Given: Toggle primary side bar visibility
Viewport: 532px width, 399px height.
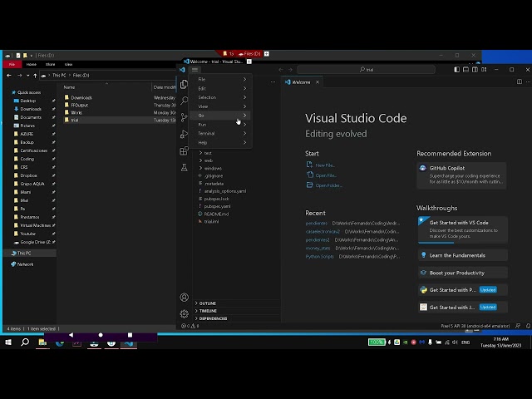Looking at the screenshot, I should tap(456, 70).
